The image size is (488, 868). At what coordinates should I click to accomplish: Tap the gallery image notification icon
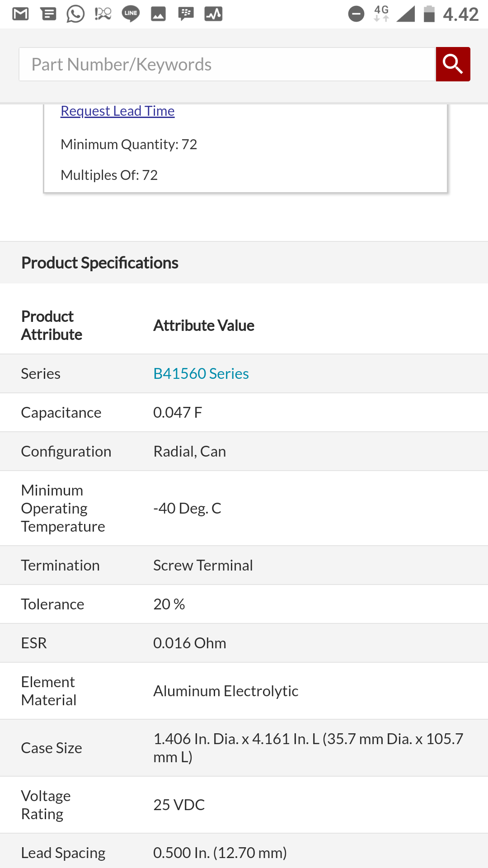[158, 14]
